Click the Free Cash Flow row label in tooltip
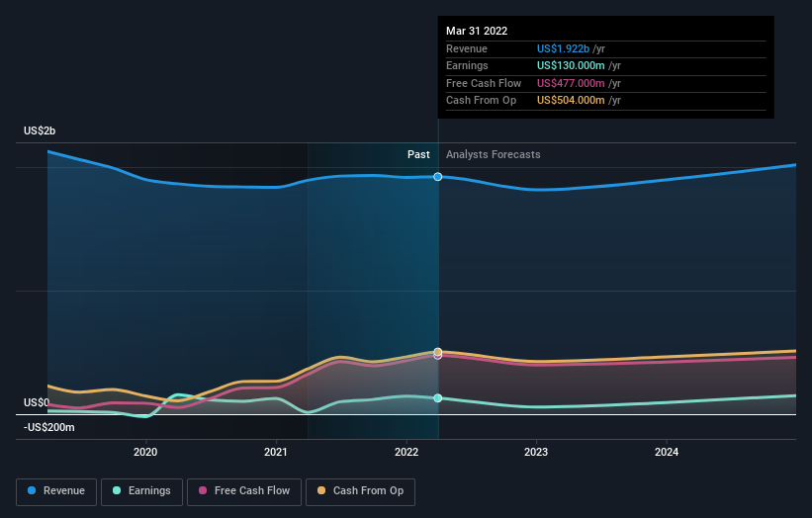The image size is (812, 518). point(484,83)
